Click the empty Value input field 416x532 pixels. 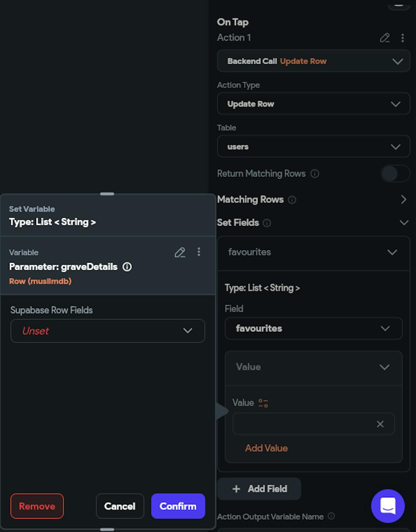coord(302,424)
